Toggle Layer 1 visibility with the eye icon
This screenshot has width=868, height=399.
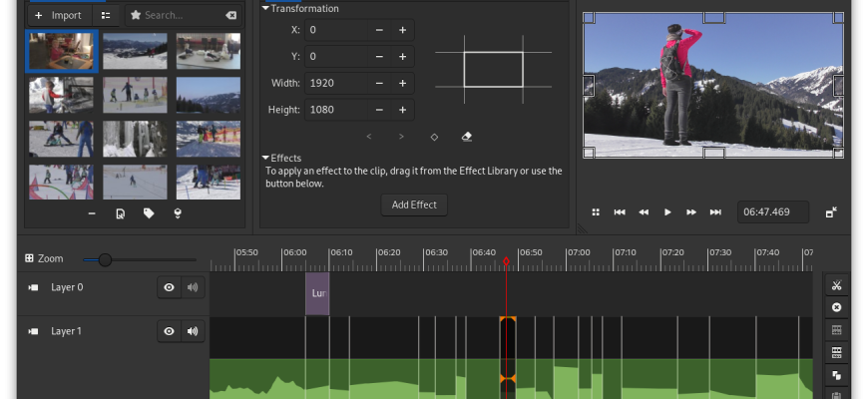tap(169, 331)
